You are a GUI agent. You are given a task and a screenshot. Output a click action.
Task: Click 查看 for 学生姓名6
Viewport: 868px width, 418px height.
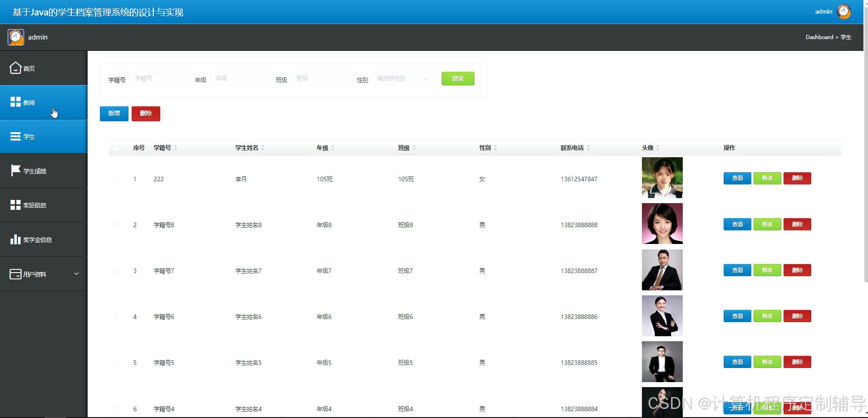737,316
